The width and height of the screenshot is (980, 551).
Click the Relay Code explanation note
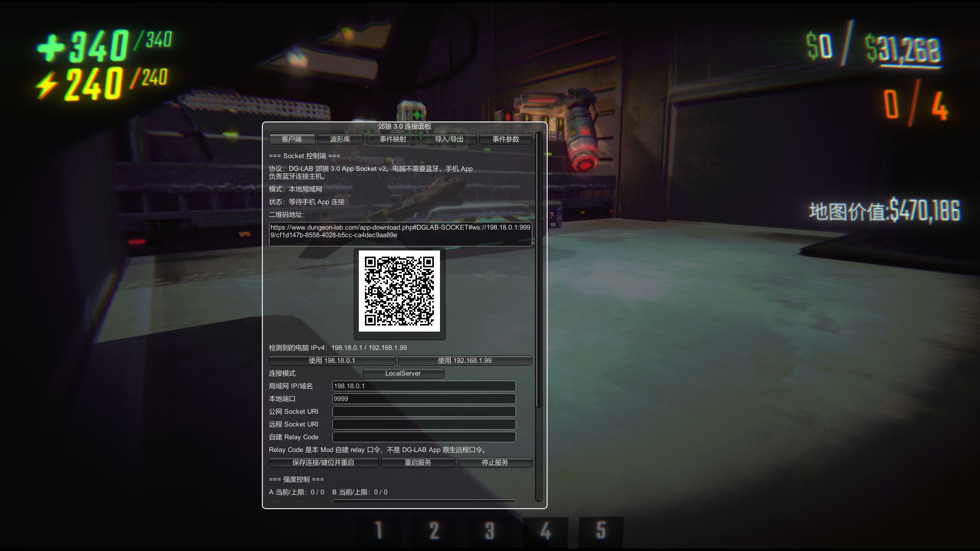click(379, 450)
